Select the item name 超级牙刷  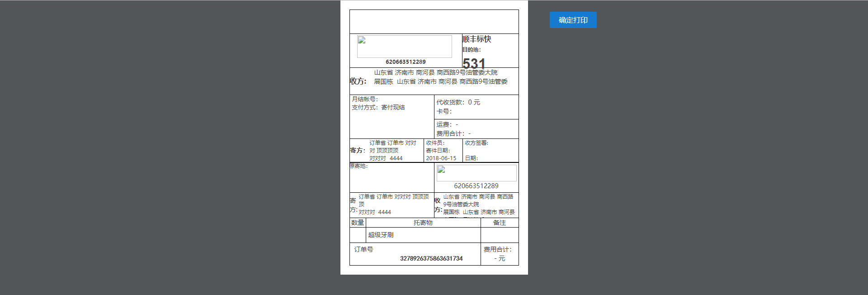point(381,235)
